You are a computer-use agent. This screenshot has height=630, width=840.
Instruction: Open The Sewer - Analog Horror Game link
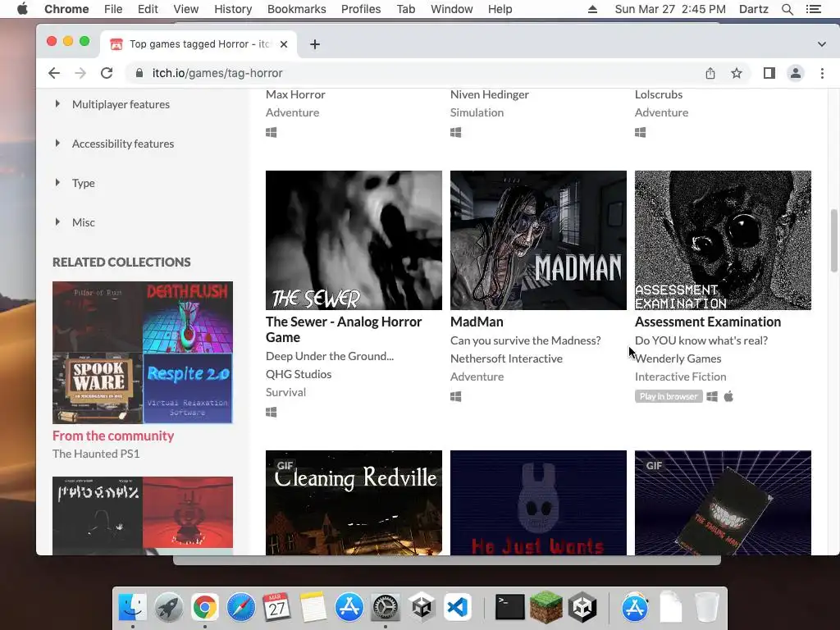344,330
